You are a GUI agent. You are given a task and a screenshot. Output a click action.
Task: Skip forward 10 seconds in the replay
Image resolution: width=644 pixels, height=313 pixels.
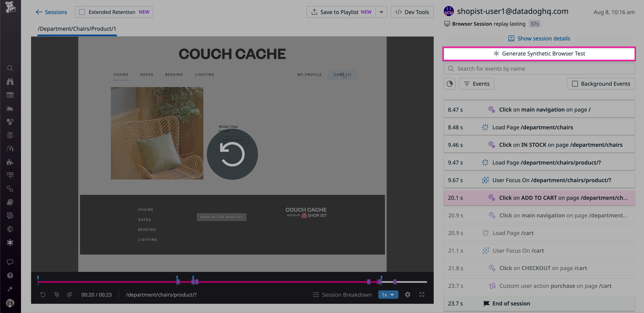[x=70, y=295]
